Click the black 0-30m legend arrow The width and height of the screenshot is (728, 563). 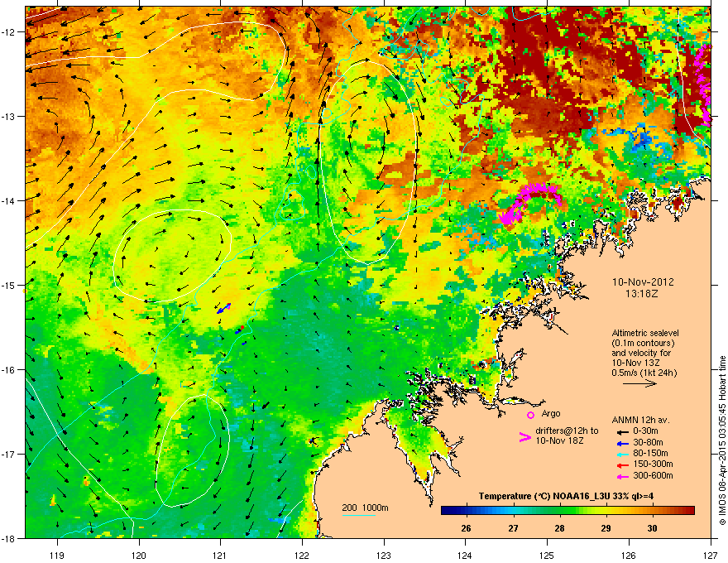(x=622, y=431)
